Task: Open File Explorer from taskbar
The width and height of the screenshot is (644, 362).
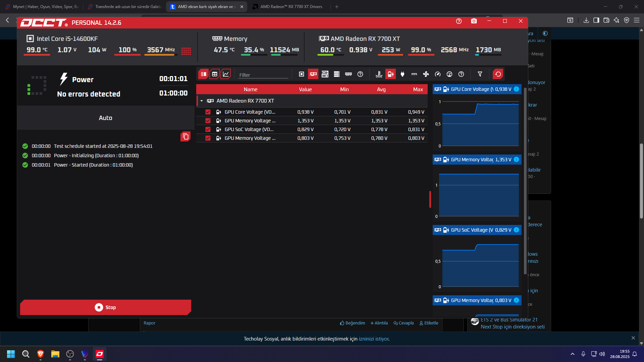Action: tap(55, 354)
